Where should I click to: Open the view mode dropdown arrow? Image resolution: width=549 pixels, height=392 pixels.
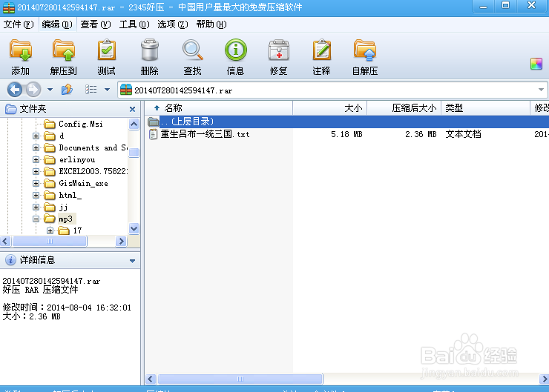coord(107,90)
